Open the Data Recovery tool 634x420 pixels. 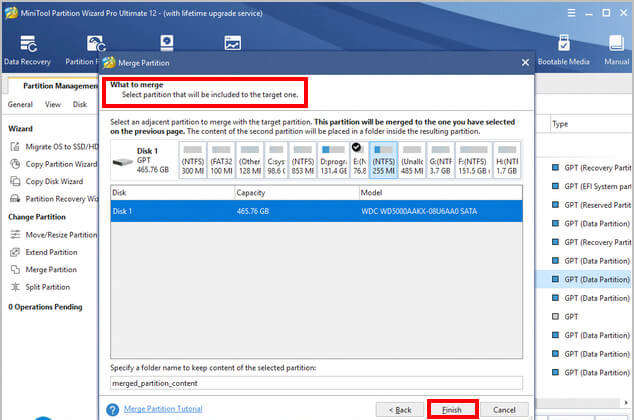tap(27, 50)
